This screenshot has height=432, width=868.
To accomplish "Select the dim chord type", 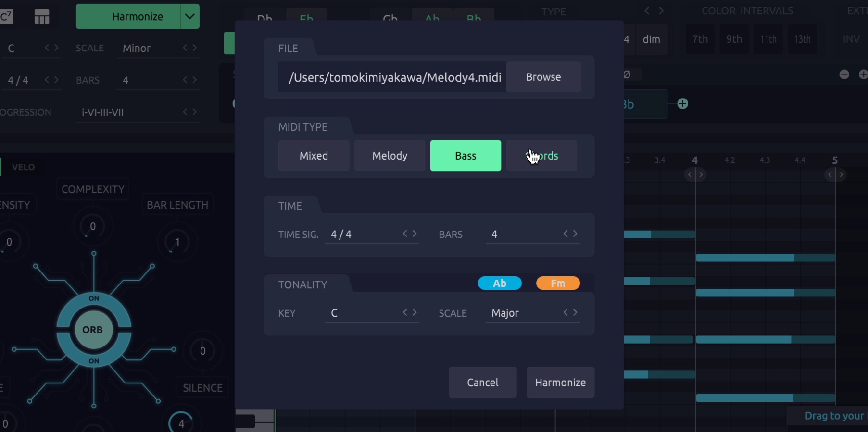I will [652, 39].
